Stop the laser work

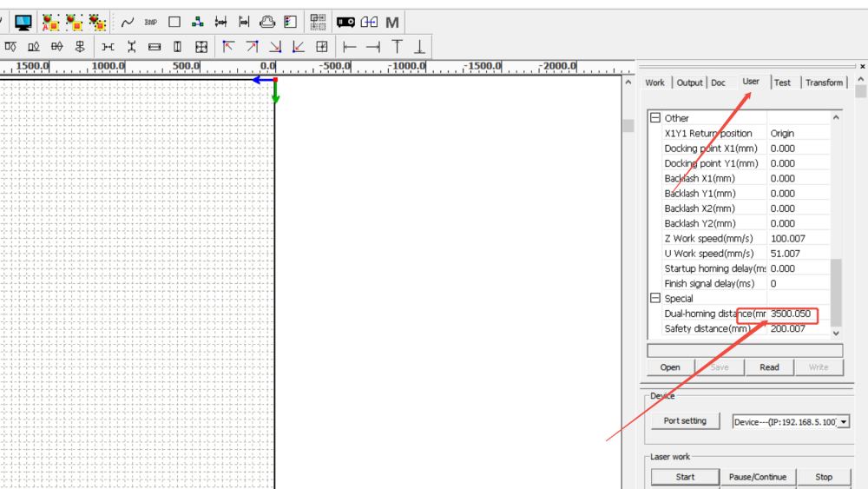pyautogui.click(x=824, y=477)
